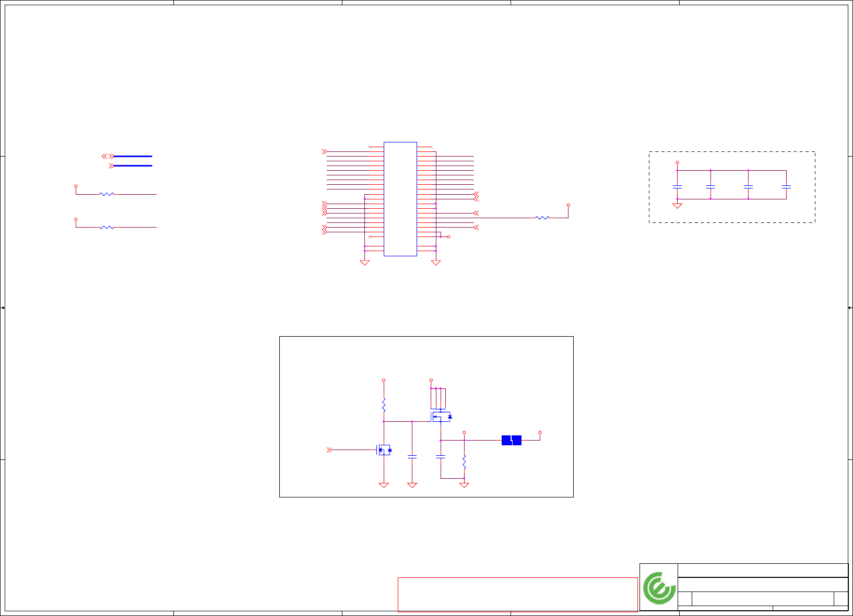Click the red outlined note box at bottom
Screen dimensions: 853x616
[517, 595]
